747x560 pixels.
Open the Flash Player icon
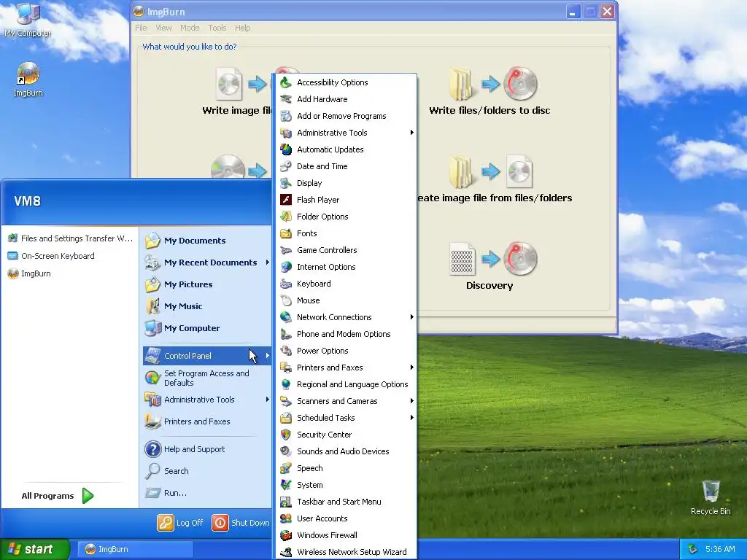(286, 200)
